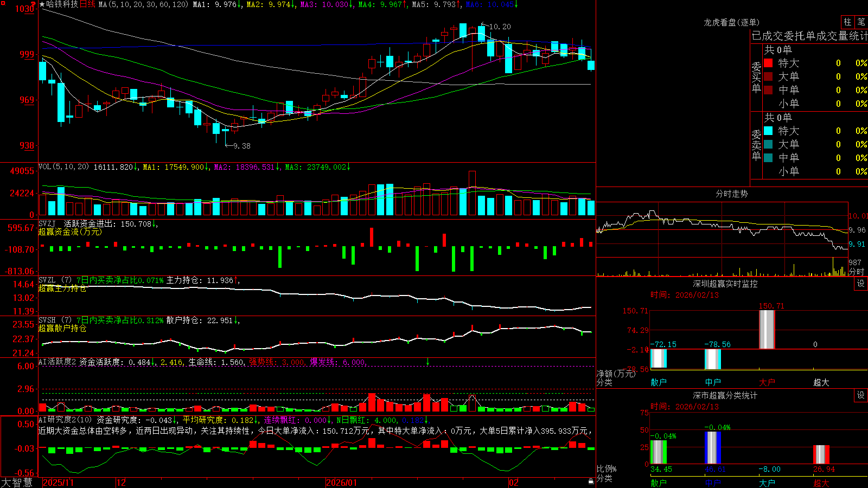
Task: Click 46.61 percentage under the 中户 bar
Action: tap(715, 469)
